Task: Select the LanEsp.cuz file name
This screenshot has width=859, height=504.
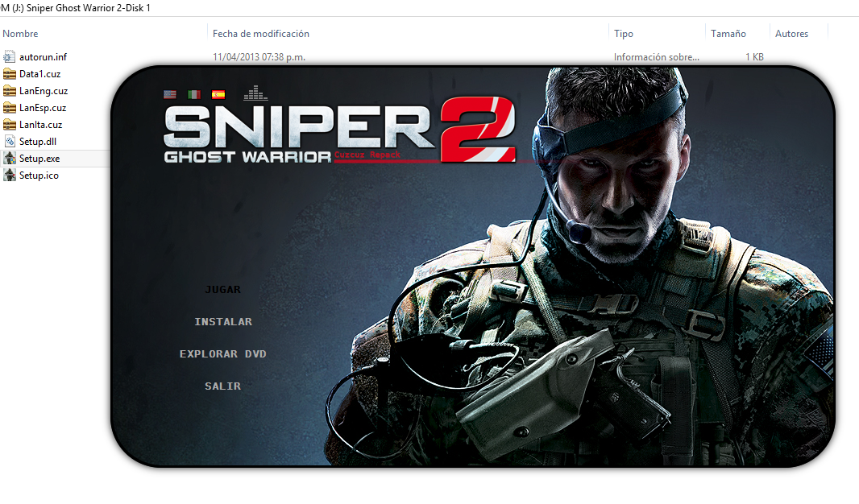Action: [x=43, y=108]
